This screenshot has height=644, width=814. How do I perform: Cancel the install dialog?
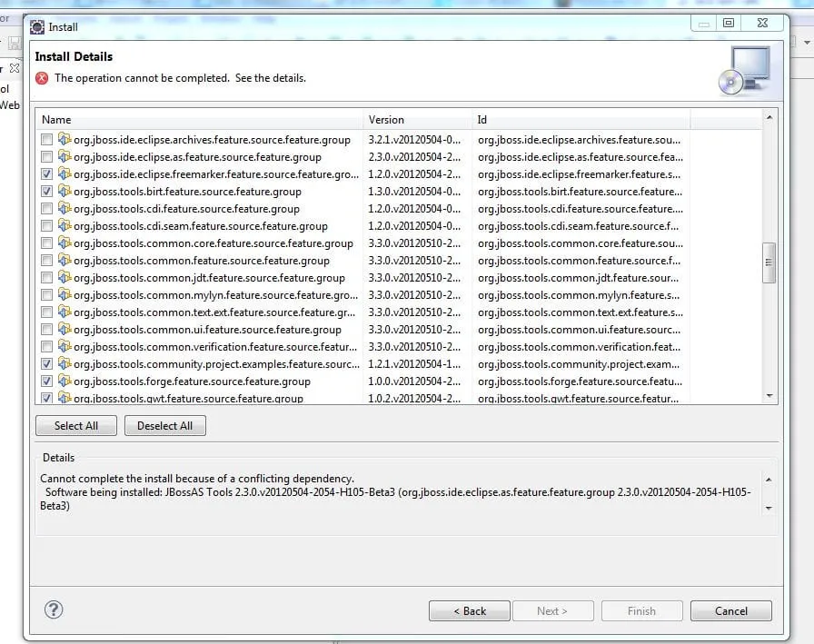click(x=731, y=610)
